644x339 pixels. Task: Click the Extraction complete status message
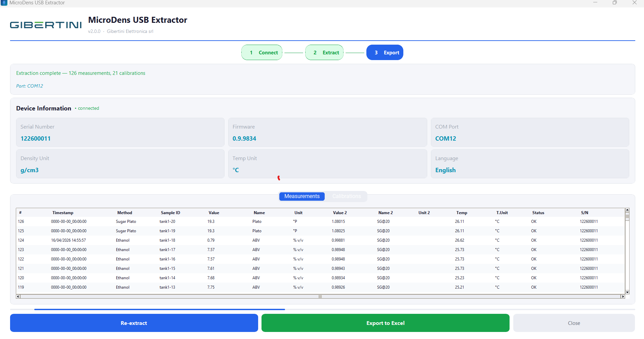click(x=81, y=73)
